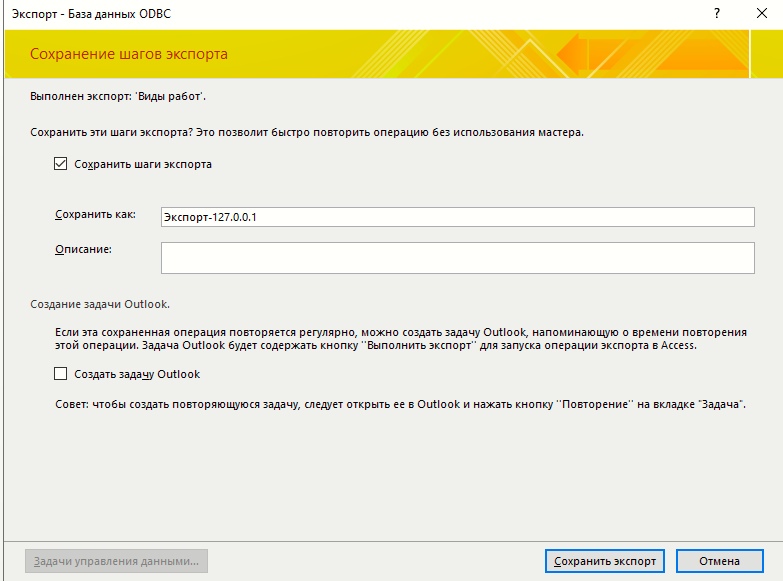The image size is (783, 581).
Task: Click the 'Выполнен экспорт: Виды работ' status text
Action: click(118, 96)
